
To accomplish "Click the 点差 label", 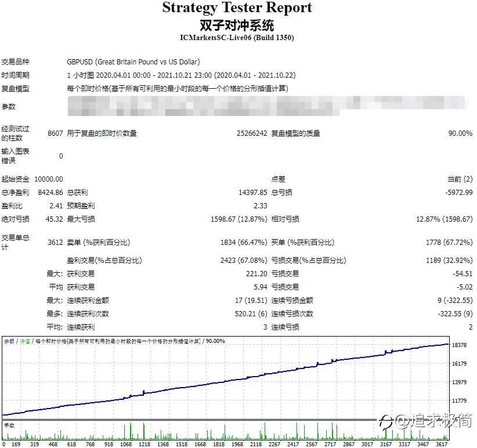I will [x=279, y=179].
